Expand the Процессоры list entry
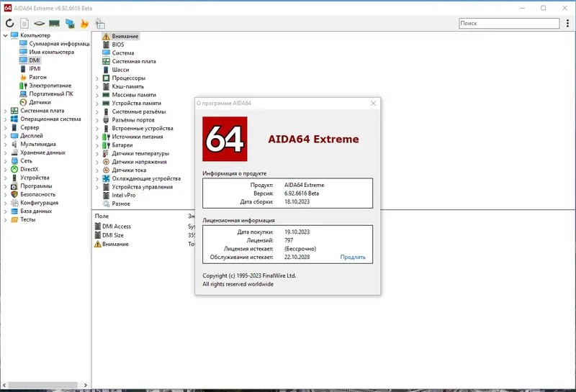Image resolution: width=576 pixels, height=392 pixels. (x=97, y=78)
